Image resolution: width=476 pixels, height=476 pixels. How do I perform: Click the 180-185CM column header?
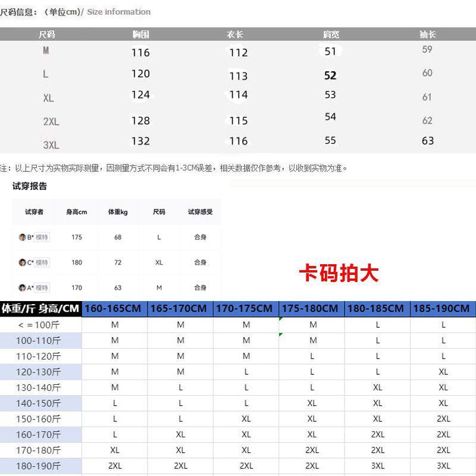(x=377, y=309)
